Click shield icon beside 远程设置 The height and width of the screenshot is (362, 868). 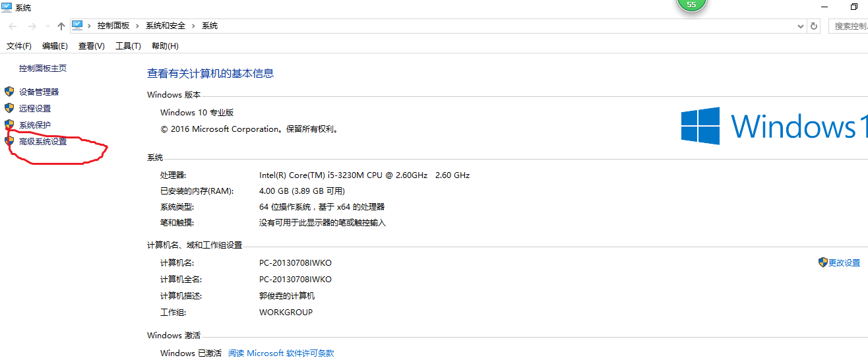tap(9, 107)
